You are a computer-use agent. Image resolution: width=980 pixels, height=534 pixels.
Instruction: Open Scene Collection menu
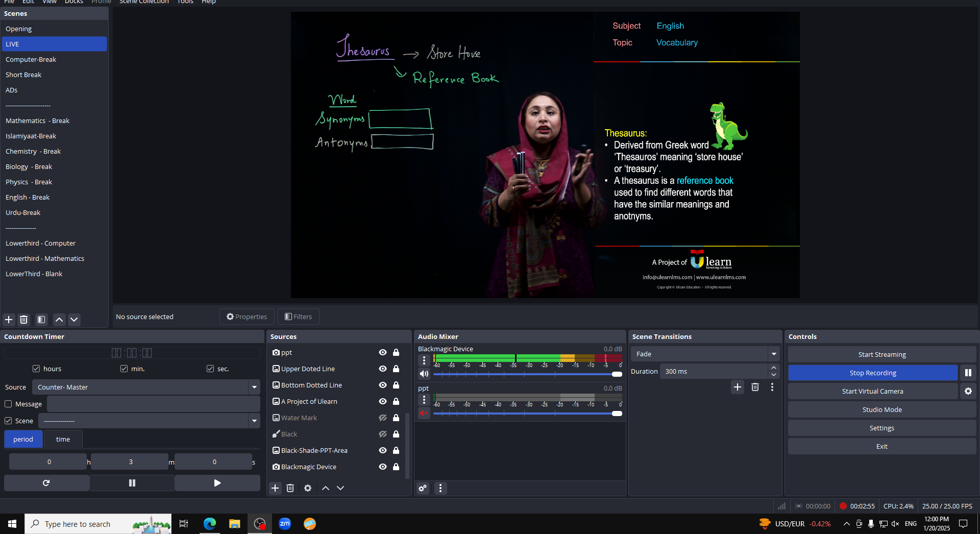144,2
